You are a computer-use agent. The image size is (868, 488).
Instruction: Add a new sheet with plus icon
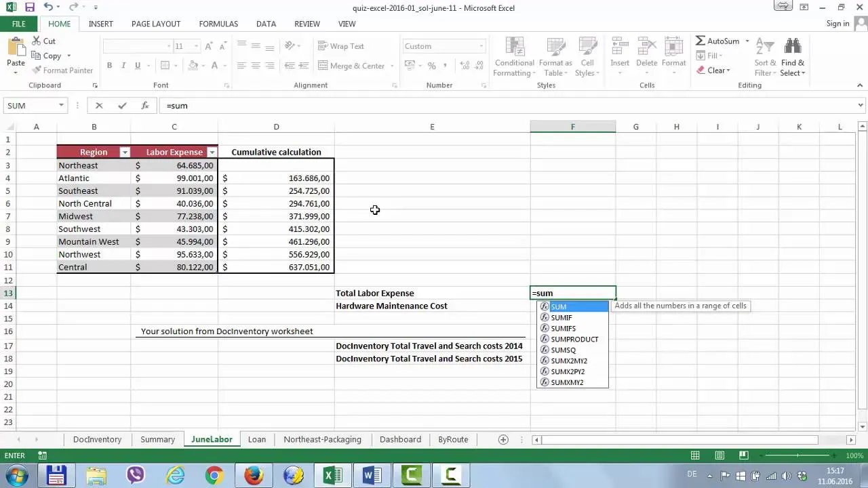(503, 439)
